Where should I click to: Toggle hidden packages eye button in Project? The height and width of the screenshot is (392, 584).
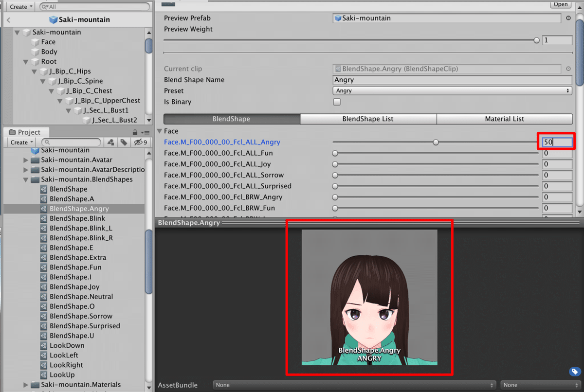click(141, 142)
